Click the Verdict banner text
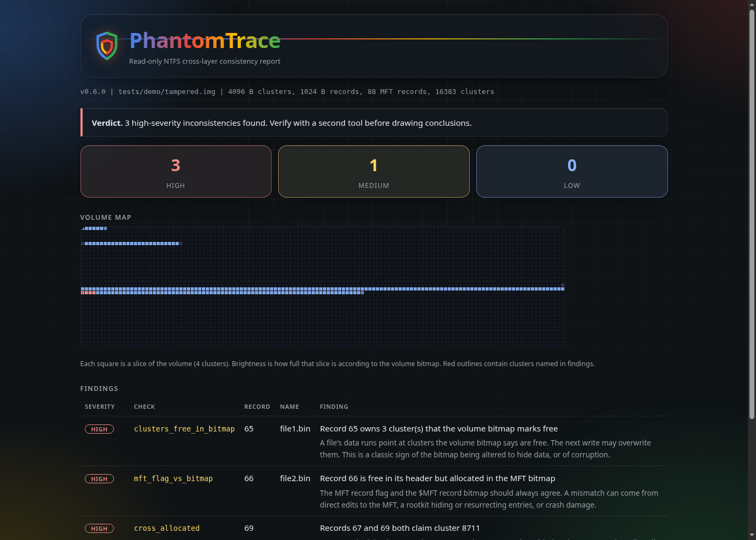 281,123
